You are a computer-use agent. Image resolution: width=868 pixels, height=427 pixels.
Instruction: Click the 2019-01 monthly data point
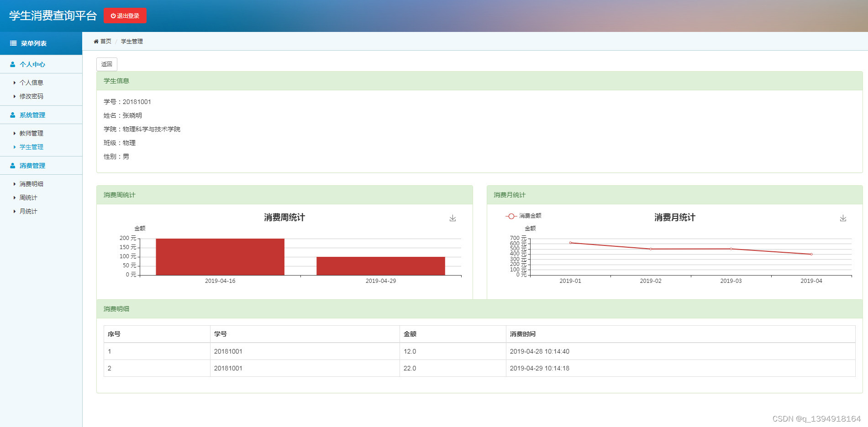click(570, 243)
